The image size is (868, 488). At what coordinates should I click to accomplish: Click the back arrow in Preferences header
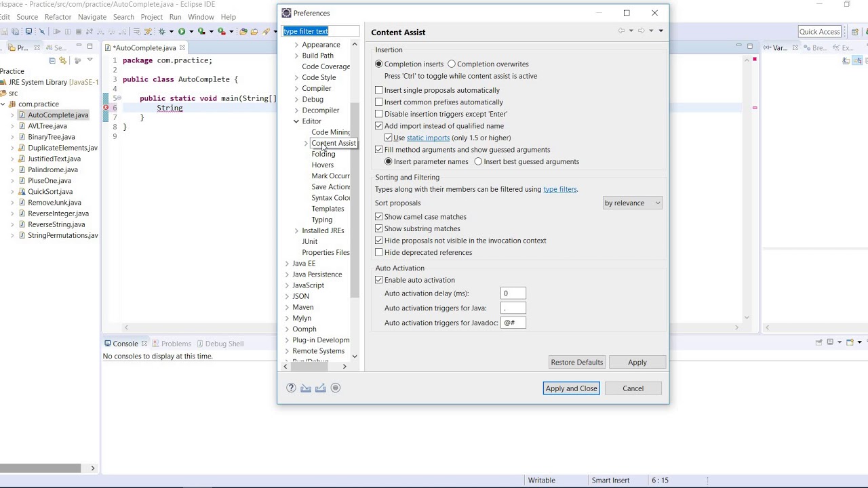[x=621, y=30]
